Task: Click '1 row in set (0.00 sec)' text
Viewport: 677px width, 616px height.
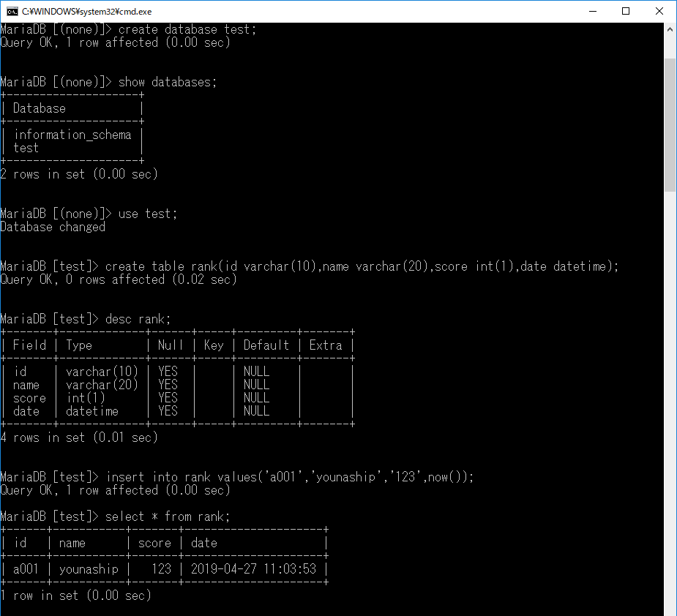Action: coord(75,596)
